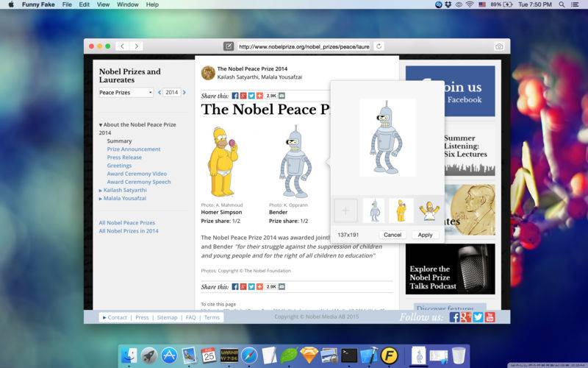Follow on YouTube icon in footer
The image size is (588, 368).
490,317
